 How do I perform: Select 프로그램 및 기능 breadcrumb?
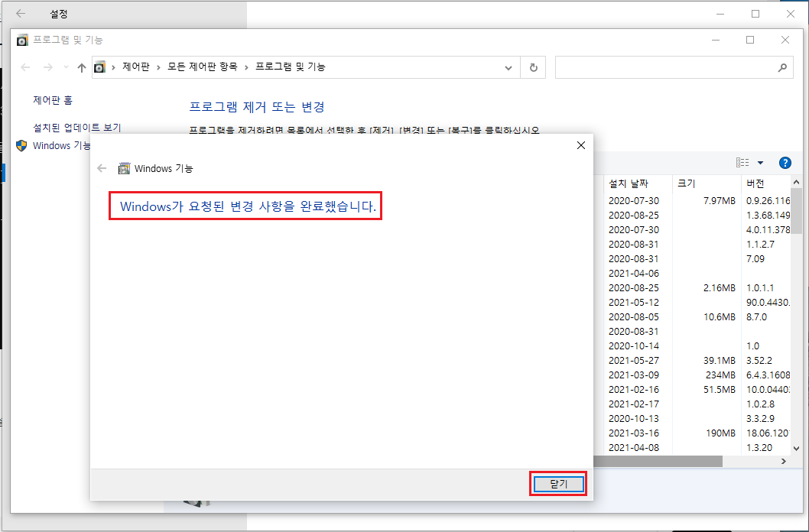291,67
